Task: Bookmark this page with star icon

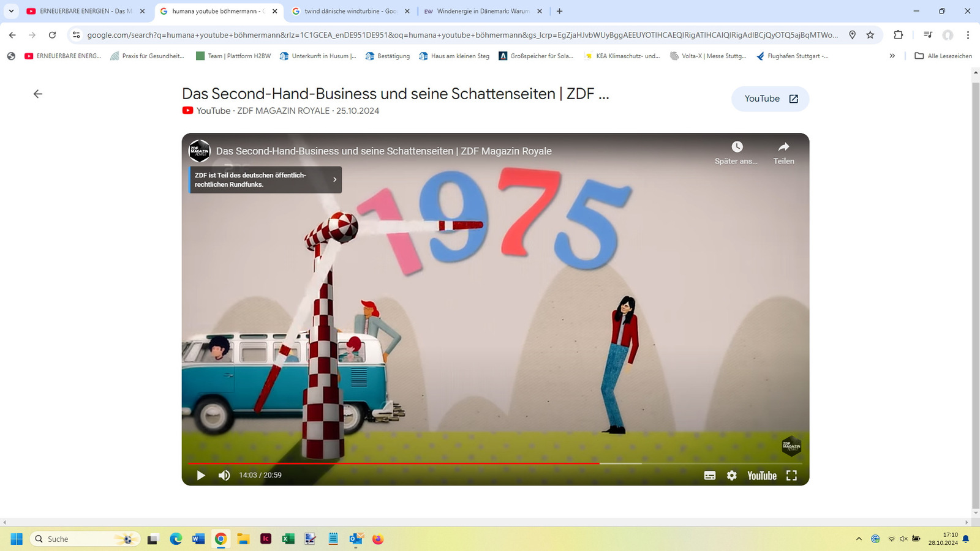Action: [x=870, y=35]
